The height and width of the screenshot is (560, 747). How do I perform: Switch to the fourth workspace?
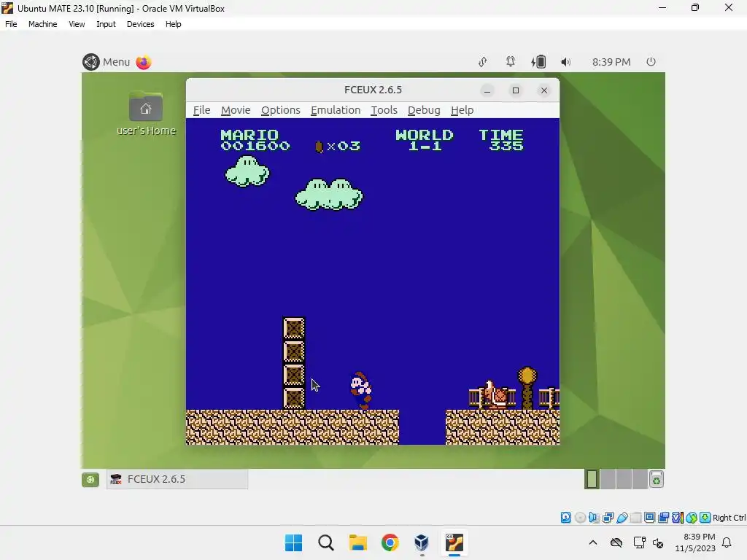pyautogui.click(x=639, y=479)
